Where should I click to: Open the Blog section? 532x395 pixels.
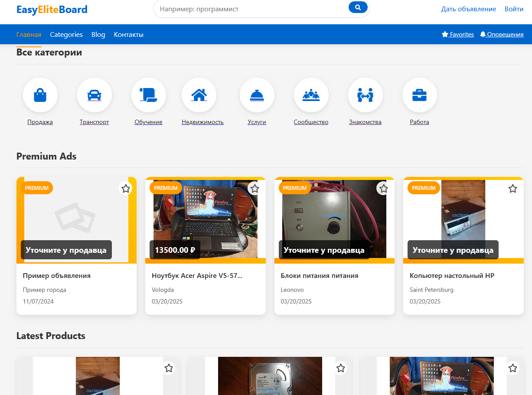[98, 34]
